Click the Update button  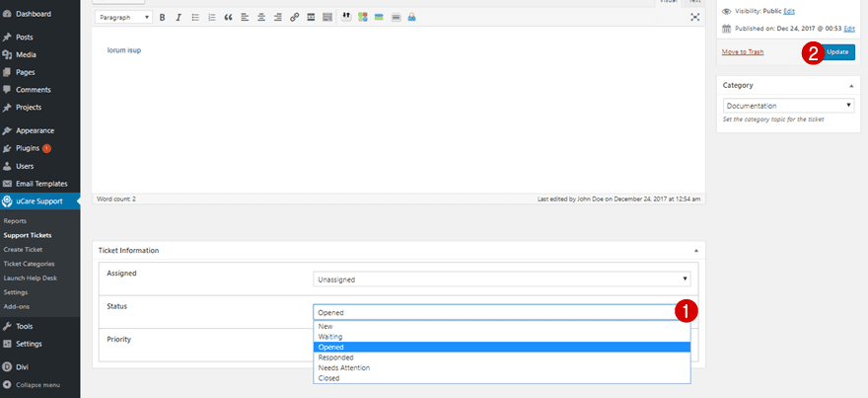tap(837, 52)
